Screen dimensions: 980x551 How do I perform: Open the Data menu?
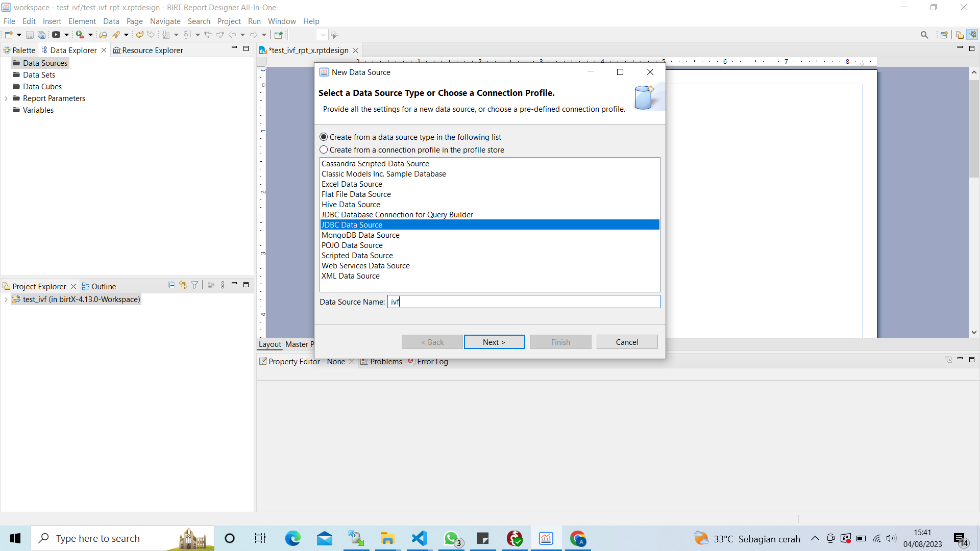point(111,21)
